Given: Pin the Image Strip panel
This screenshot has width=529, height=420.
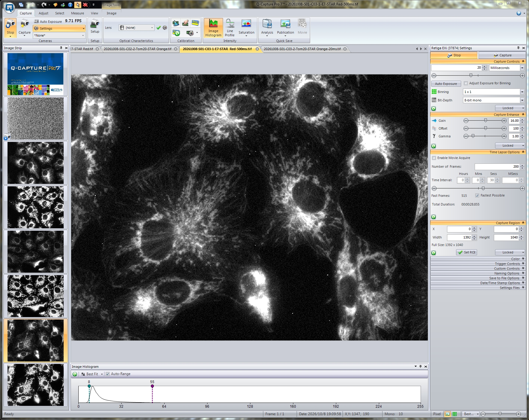Looking at the screenshot, I should (61, 48).
